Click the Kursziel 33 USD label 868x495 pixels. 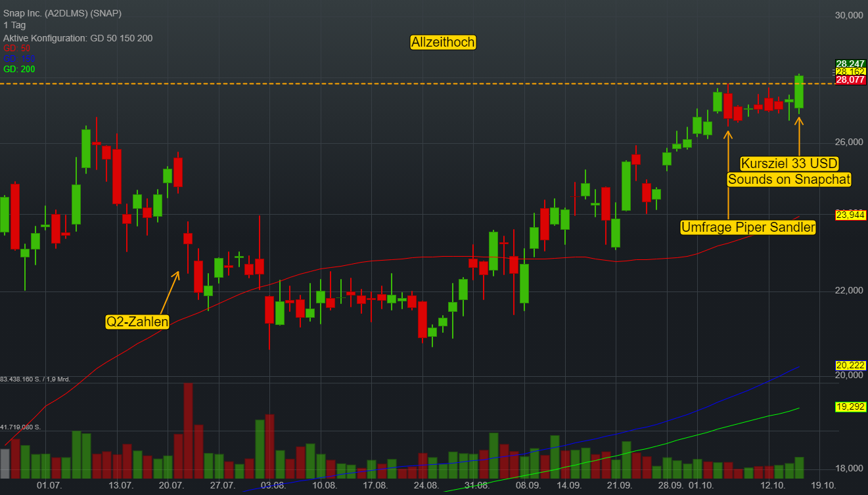[x=790, y=163]
